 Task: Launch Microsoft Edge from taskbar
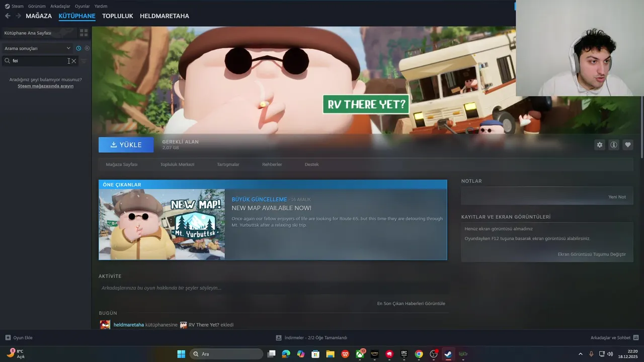pyautogui.click(x=286, y=354)
